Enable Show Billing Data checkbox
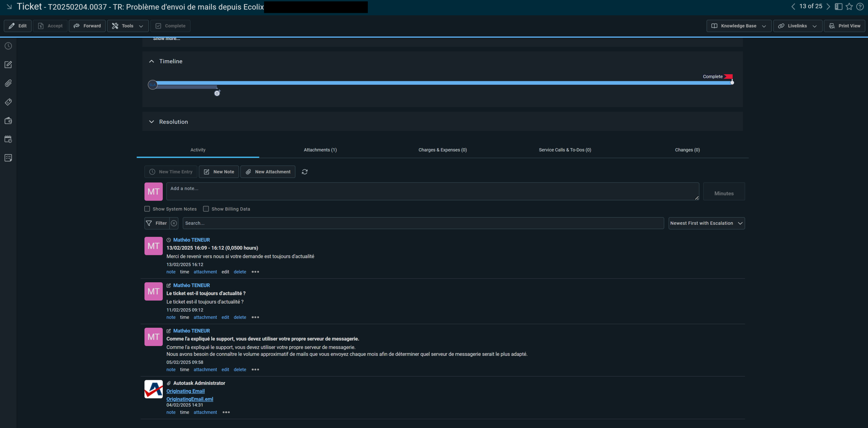868x428 pixels. [x=206, y=209]
